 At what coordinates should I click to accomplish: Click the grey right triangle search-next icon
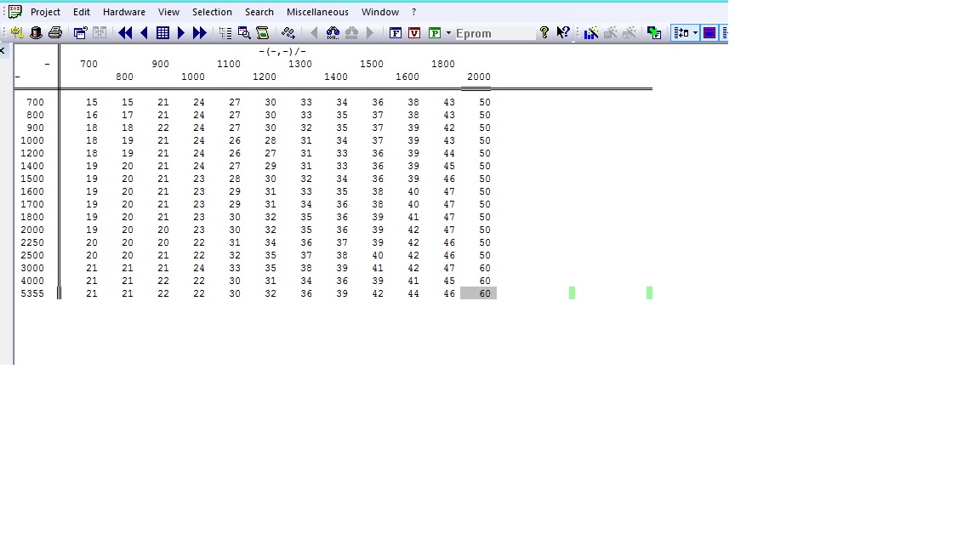click(370, 33)
